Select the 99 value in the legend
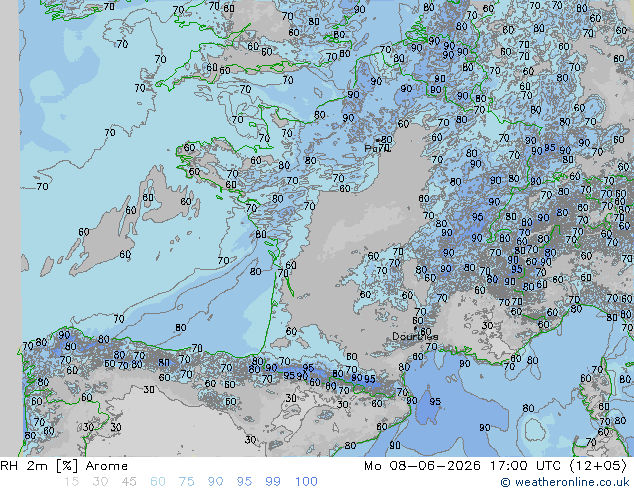634x490 pixels. [273, 482]
